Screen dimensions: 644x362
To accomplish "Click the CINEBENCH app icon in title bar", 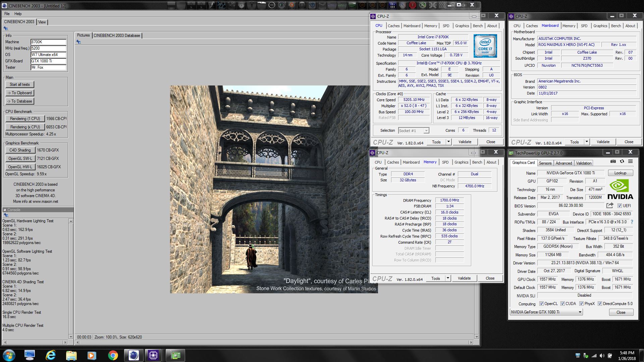I will pyautogui.click(x=4, y=6).
